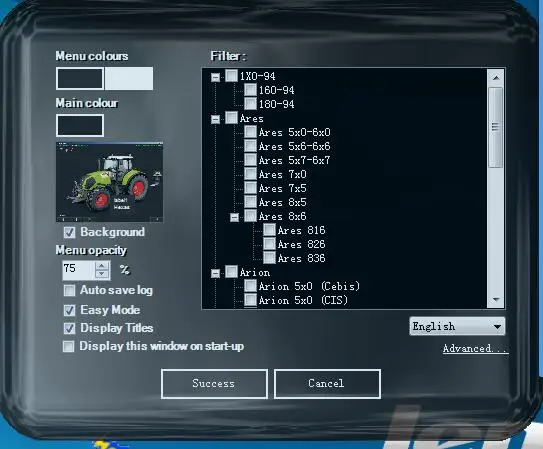Enable Display this window on start-up
This screenshot has height=449, width=543.
point(68,346)
